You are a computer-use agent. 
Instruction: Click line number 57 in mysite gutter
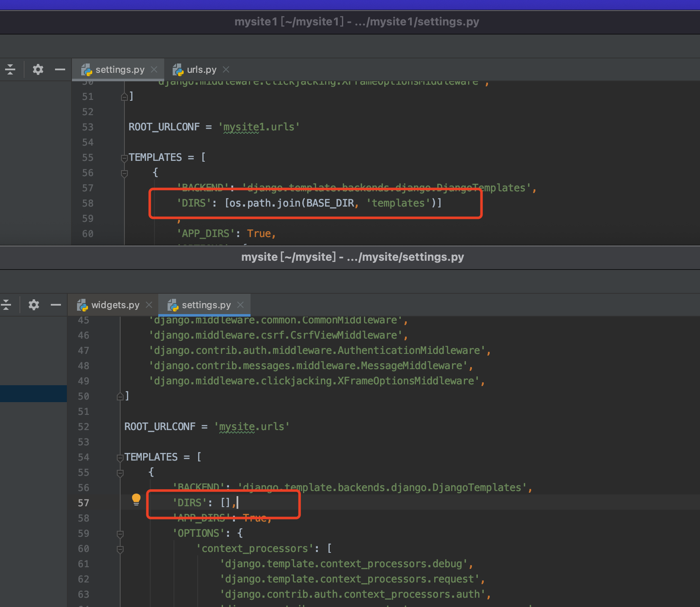tap(83, 503)
